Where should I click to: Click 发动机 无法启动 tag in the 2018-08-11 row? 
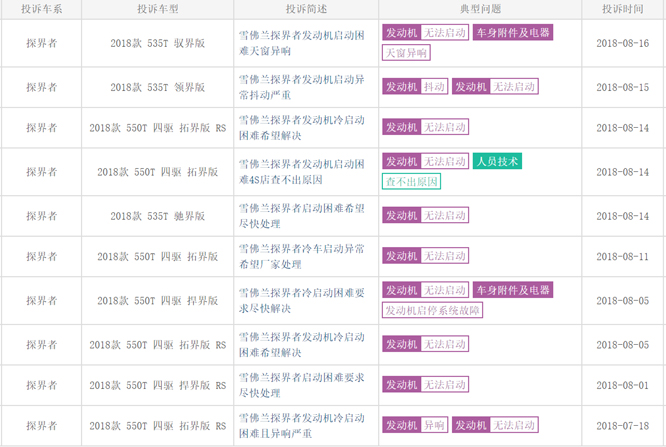click(x=426, y=256)
